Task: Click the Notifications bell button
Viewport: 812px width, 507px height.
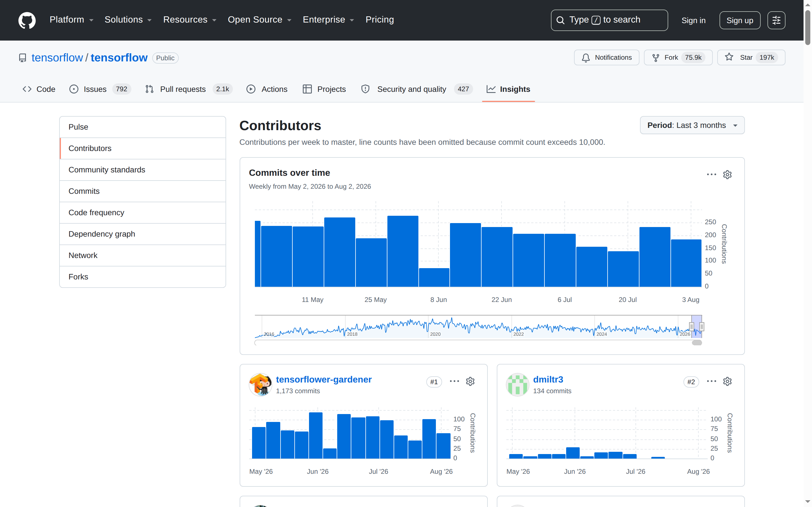Action: coord(606,58)
